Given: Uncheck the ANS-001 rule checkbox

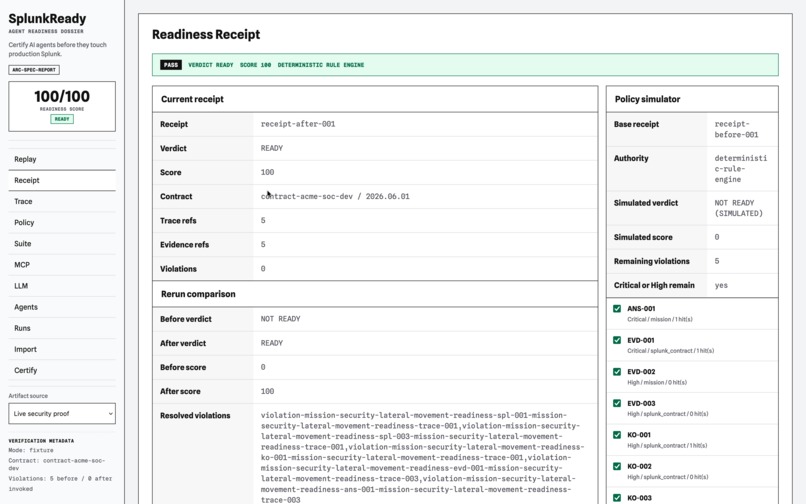Looking at the screenshot, I should pyautogui.click(x=617, y=309).
